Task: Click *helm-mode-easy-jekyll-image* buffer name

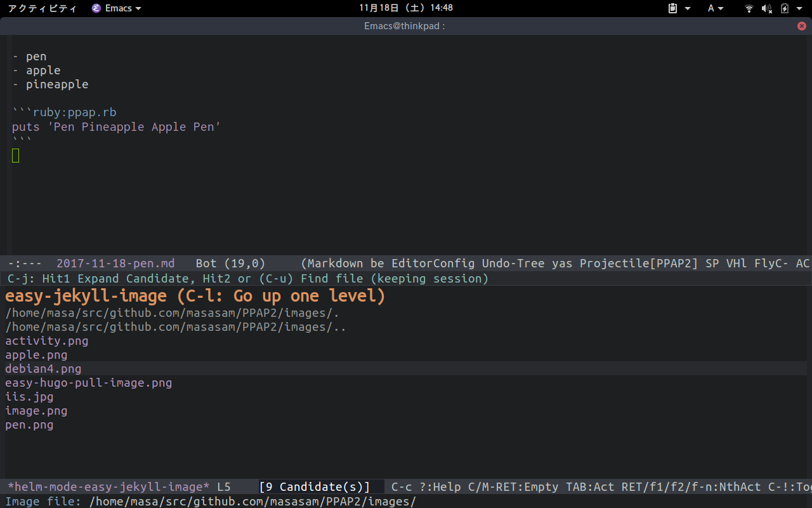Action: [x=108, y=487]
